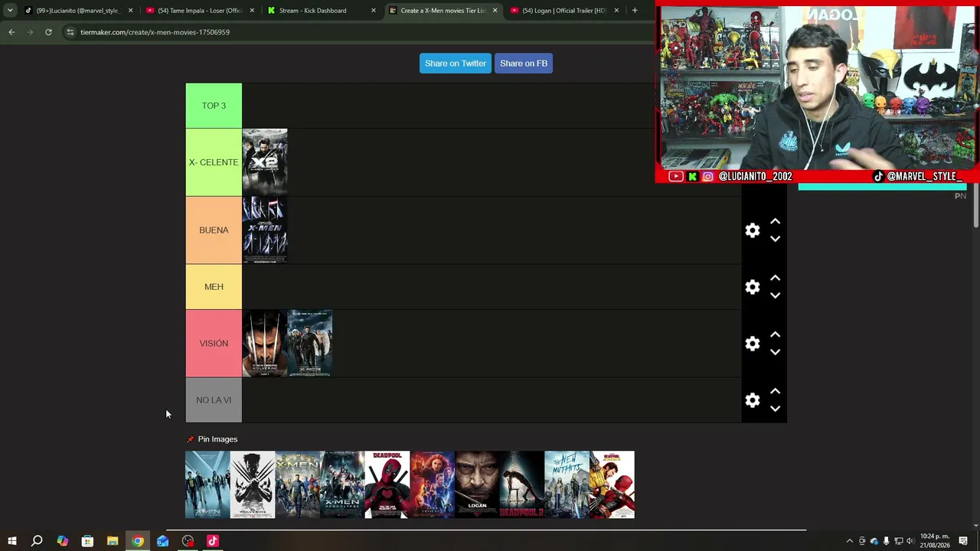The image size is (980, 551).
Task: Select the MEH tier label
Action: point(214,287)
